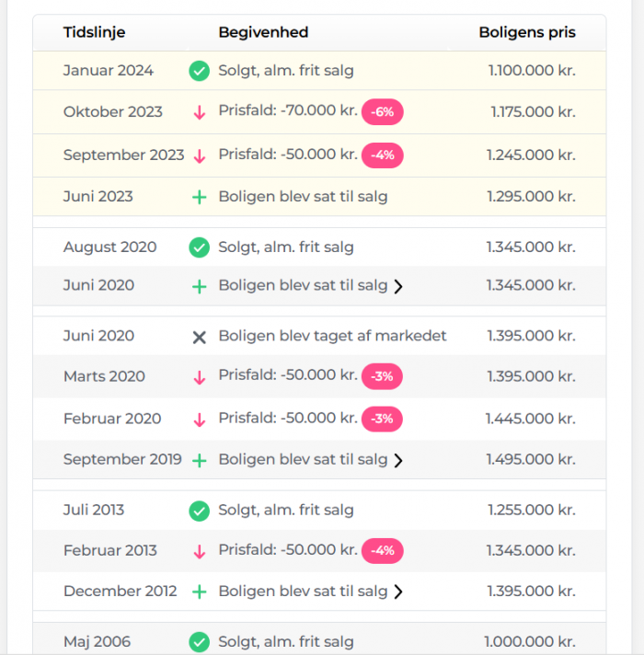Click the -6% price drop badge
The height and width of the screenshot is (655, 644).
click(x=382, y=112)
